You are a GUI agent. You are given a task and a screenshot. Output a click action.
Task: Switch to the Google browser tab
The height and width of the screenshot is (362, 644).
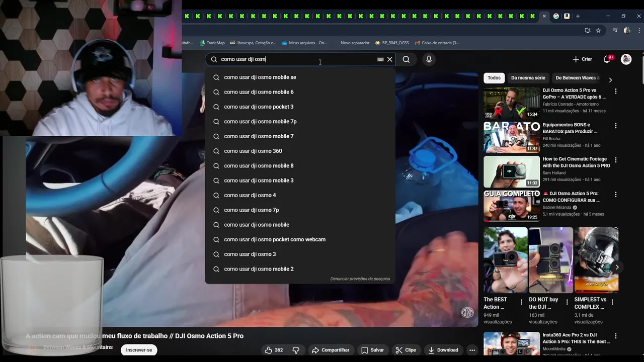tap(556, 16)
